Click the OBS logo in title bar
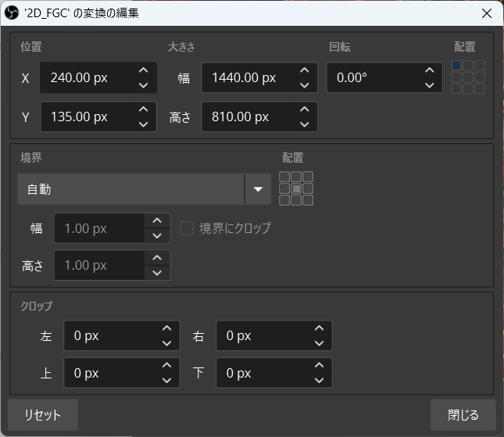Image resolution: width=504 pixels, height=437 pixels. [x=12, y=13]
